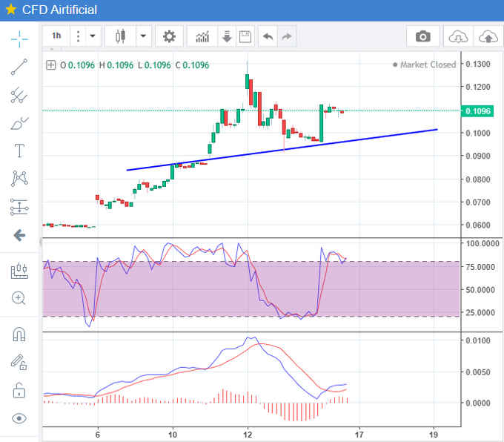504x442 pixels.
Task: Open chart settings gear
Action: 169,36
